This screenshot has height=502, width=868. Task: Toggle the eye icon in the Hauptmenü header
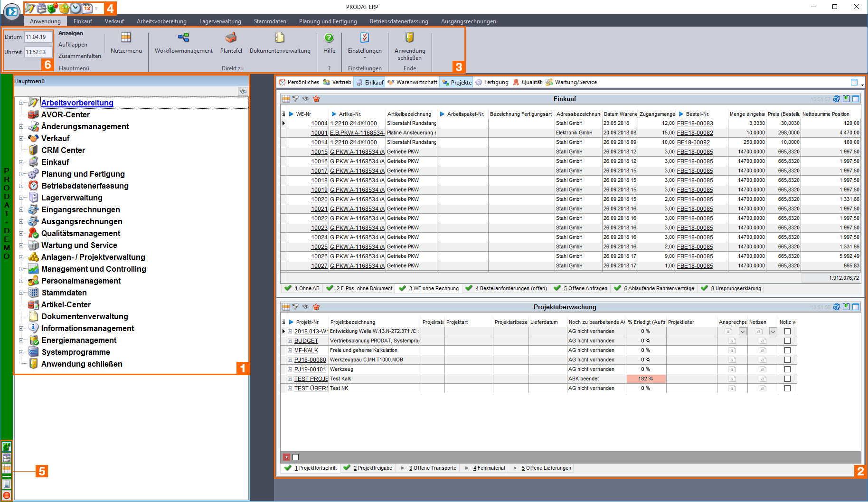[x=243, y=91]
